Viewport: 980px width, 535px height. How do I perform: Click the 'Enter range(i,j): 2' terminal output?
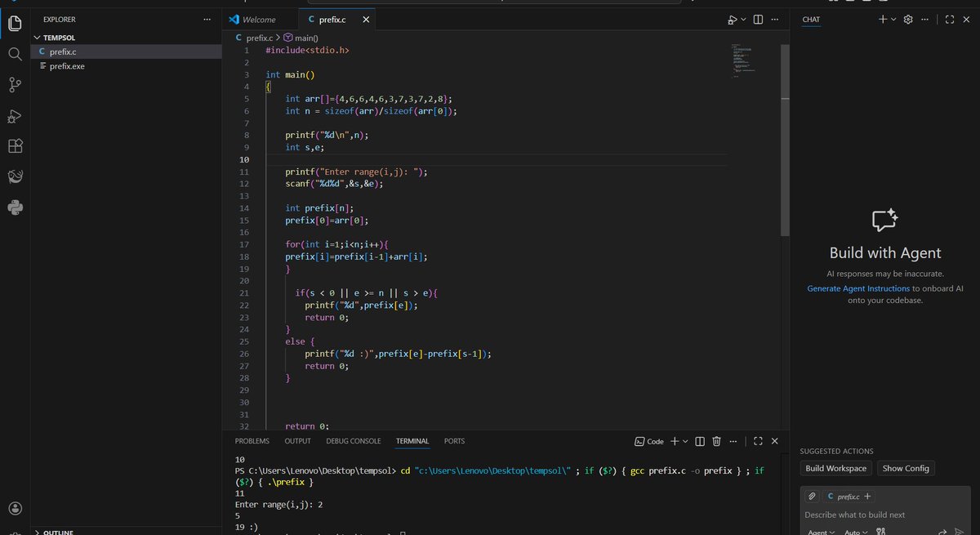pos(278,505)
